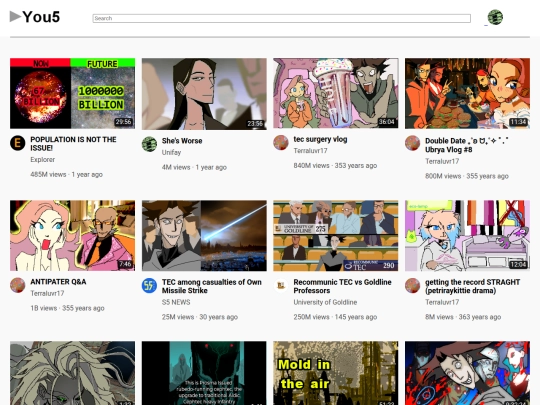Click '8M views · 363 years ago' text
The width and height of the screenshot is (540, 405).
coord(463,317)
